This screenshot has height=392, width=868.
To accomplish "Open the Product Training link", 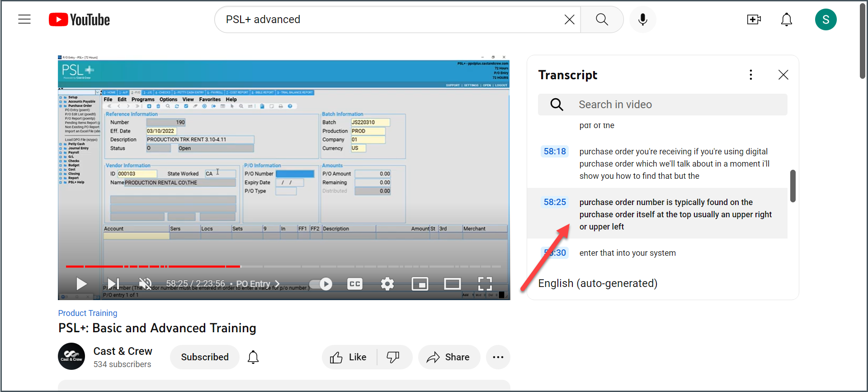I will click(88, 313).
